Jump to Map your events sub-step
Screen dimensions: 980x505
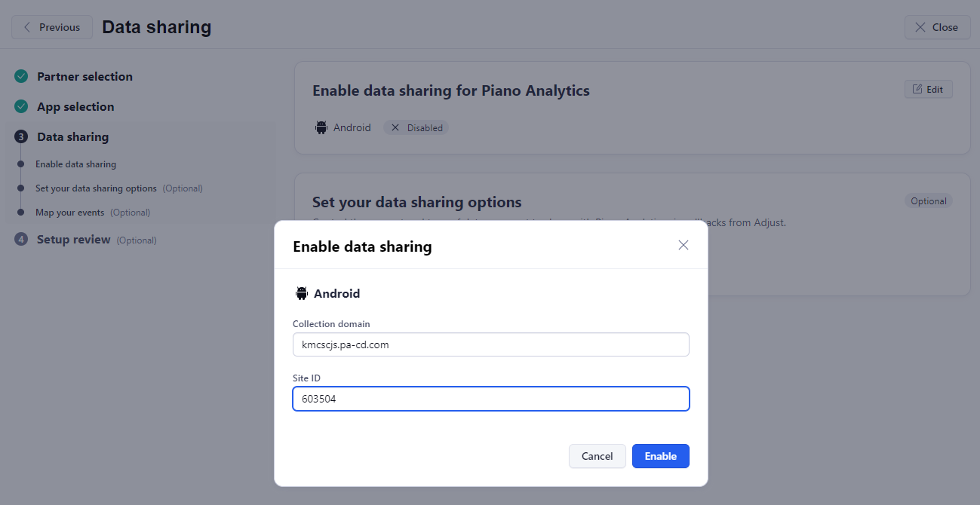pyautogui.click(x=70, y=213)
